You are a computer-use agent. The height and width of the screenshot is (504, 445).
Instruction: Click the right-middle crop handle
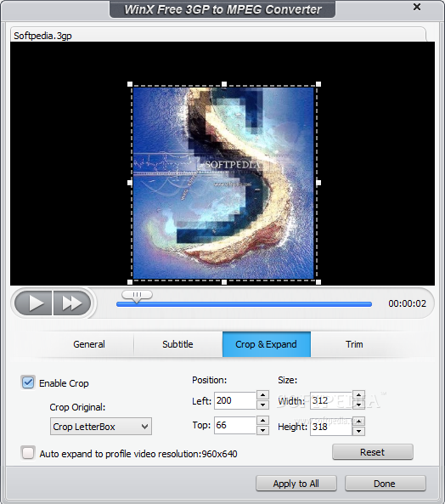coord(318,183)
